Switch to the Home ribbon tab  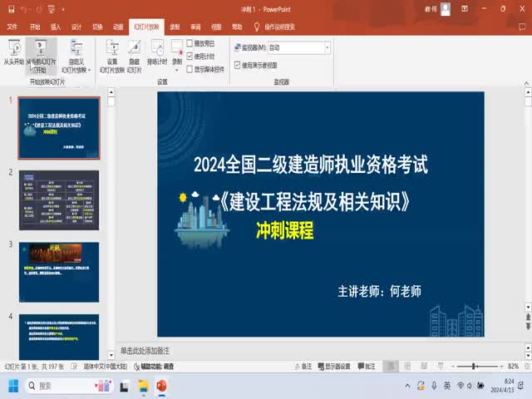pyautogui.click(x=35, y=27)
